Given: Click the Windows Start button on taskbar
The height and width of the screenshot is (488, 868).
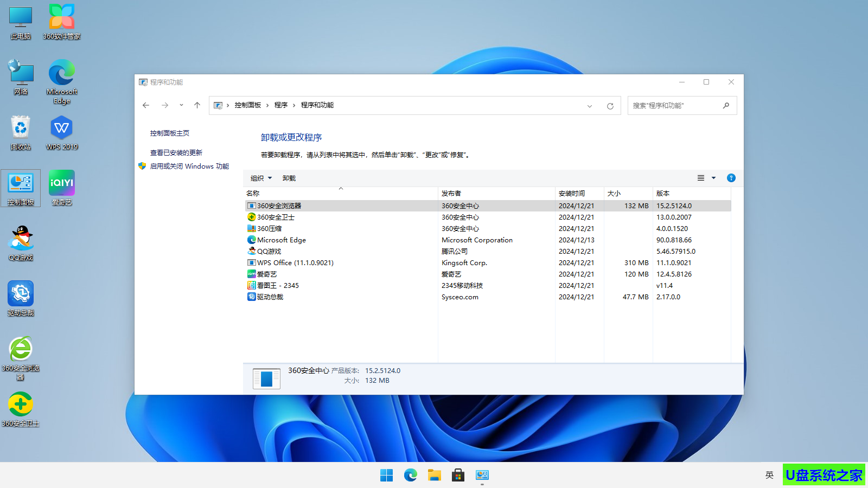Looking at the screenshot, I should coord(386,476).
